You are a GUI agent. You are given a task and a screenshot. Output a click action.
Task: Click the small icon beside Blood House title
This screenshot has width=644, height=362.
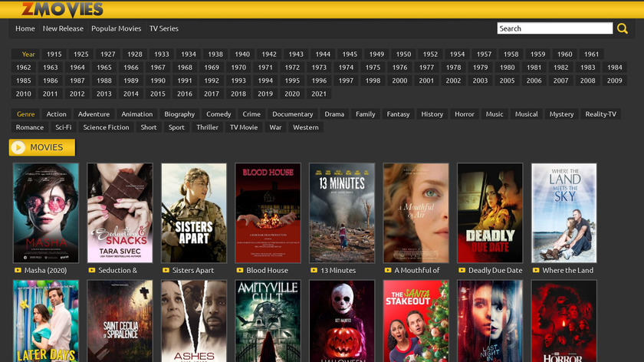tap(240, 270)
